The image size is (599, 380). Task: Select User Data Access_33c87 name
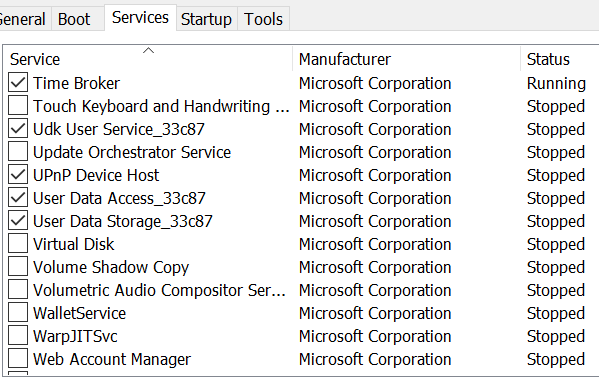pos(119,199)
